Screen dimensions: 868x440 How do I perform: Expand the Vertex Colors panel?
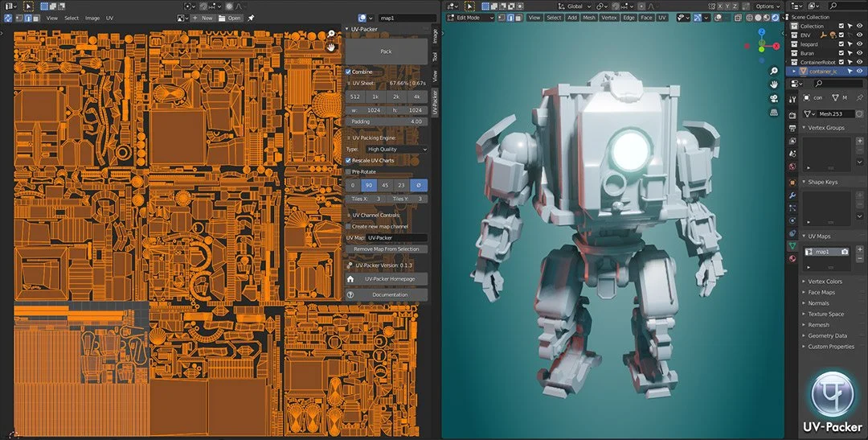(x=825, y=282)
